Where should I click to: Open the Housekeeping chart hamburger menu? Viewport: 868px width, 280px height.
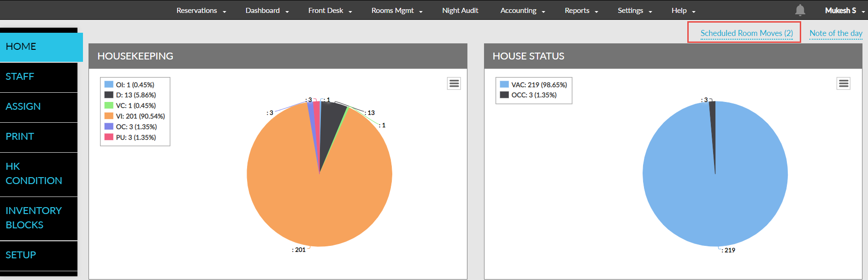454,83
